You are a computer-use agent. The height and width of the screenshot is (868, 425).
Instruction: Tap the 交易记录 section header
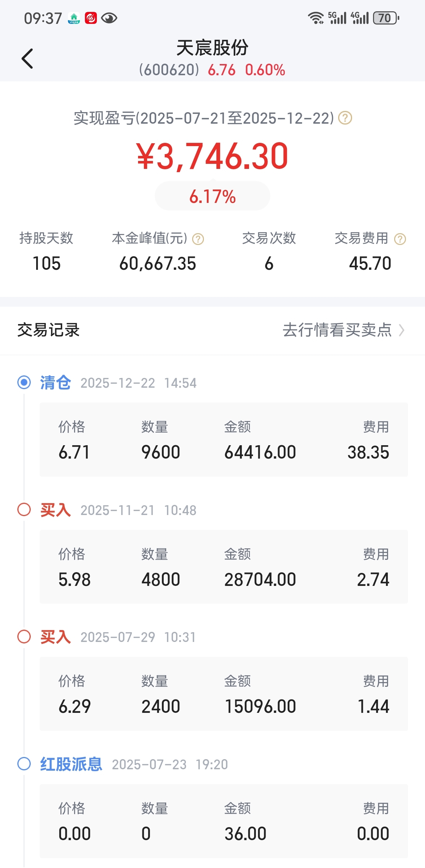[x=48, y=330]
